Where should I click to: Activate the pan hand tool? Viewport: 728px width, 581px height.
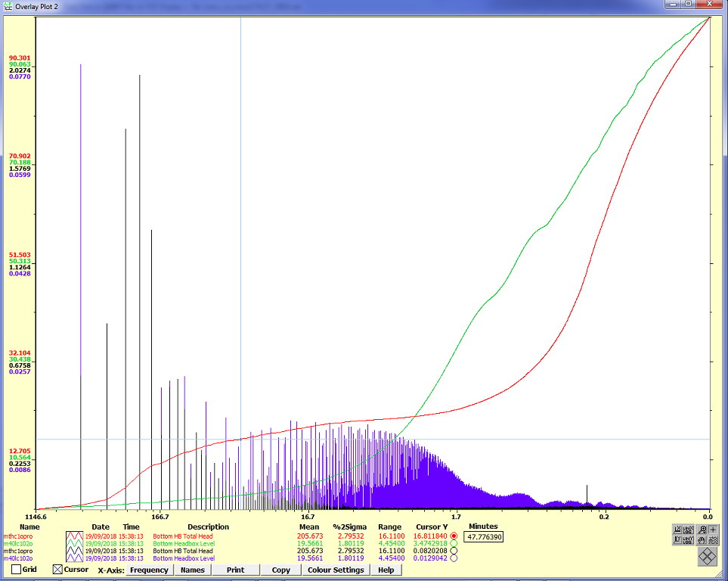click(702, 540)
